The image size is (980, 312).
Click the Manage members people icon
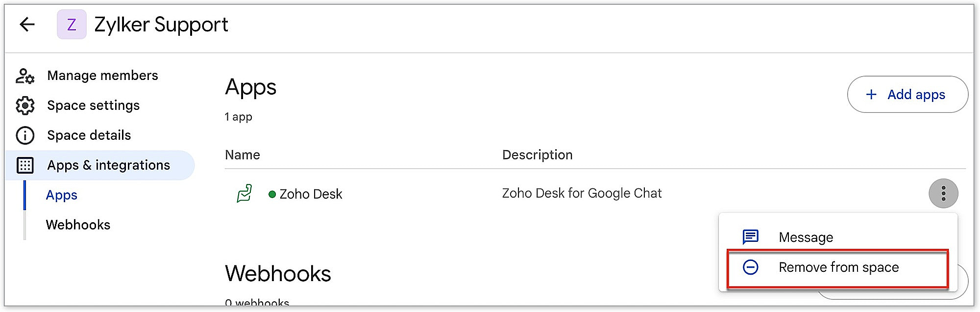click(25, 76)
